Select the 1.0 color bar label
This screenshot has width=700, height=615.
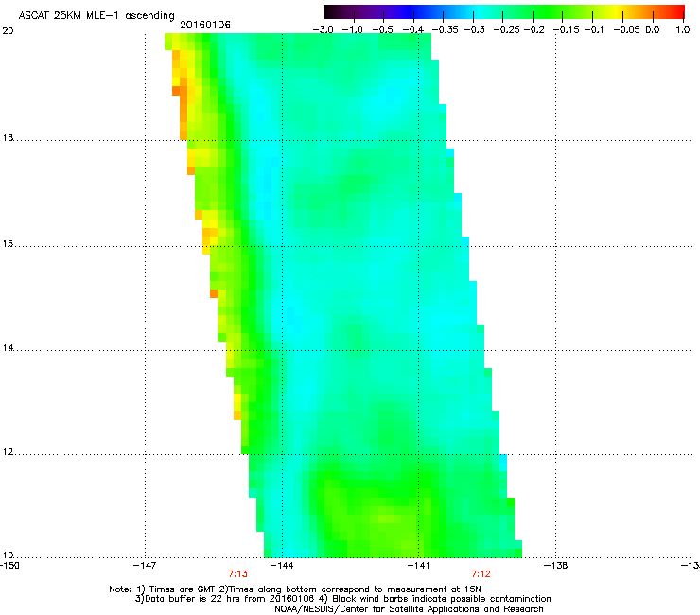point(683,30)
